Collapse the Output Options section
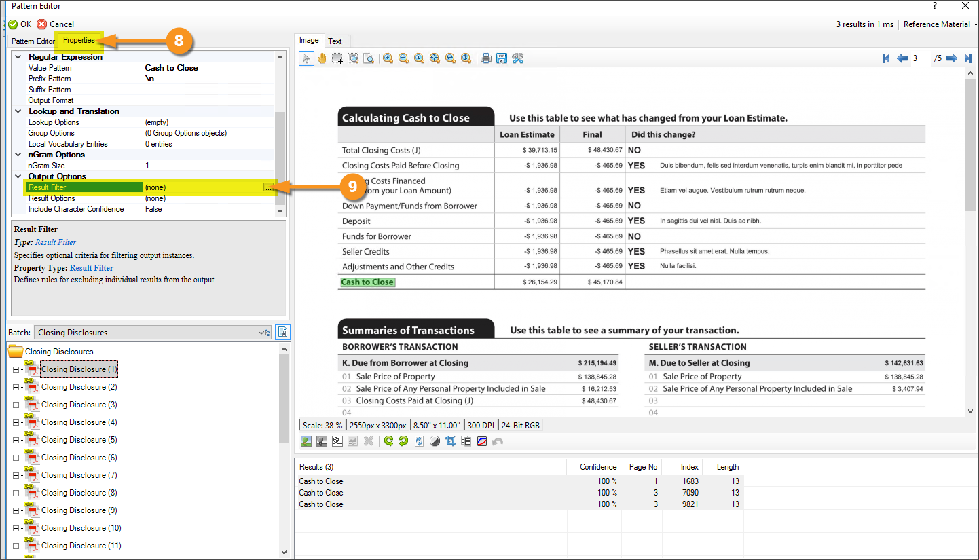 tap(18, 176)
